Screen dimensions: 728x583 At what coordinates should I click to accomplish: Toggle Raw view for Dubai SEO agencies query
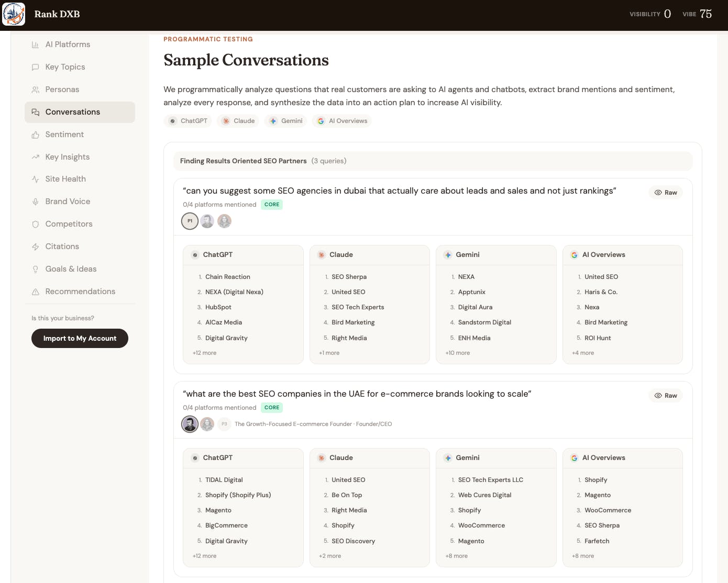[666, 193]
